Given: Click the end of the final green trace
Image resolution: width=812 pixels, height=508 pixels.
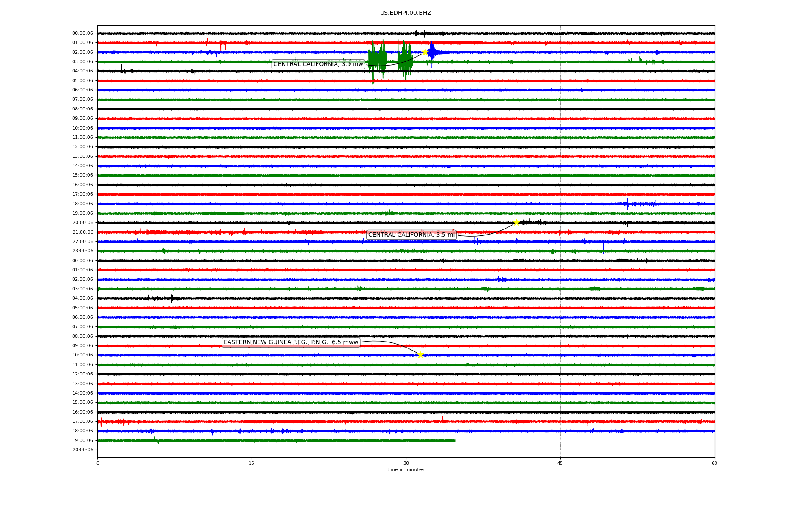Looking at the screenshot, I should (455, 440).
